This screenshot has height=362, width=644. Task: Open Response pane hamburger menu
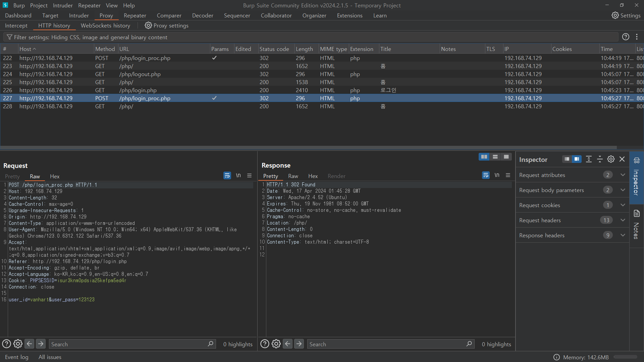point(508,175)
